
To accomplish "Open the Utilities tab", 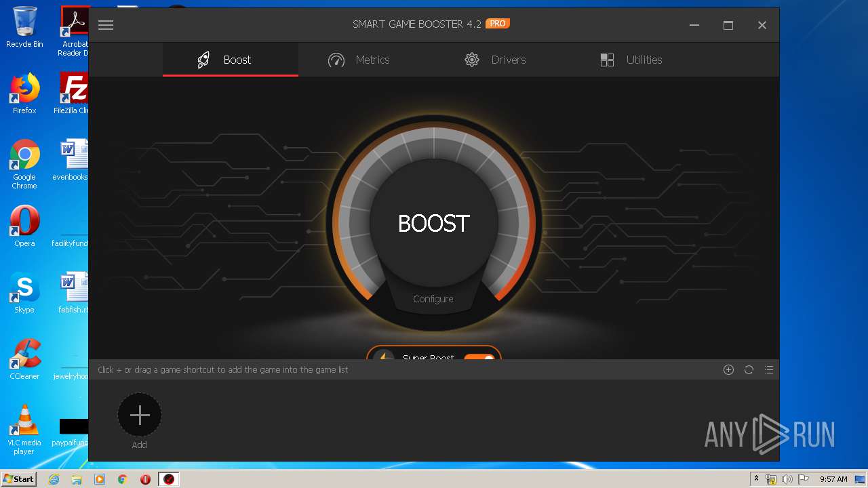I will coord(631,60).
